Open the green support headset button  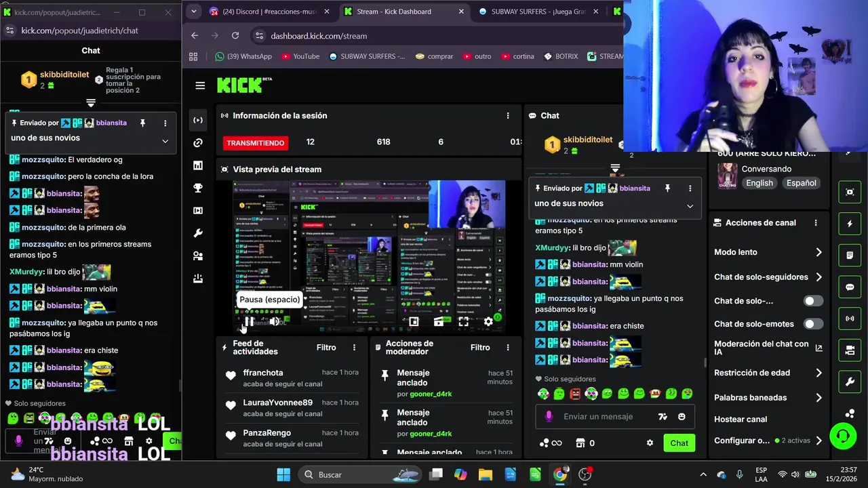point(843,435)
